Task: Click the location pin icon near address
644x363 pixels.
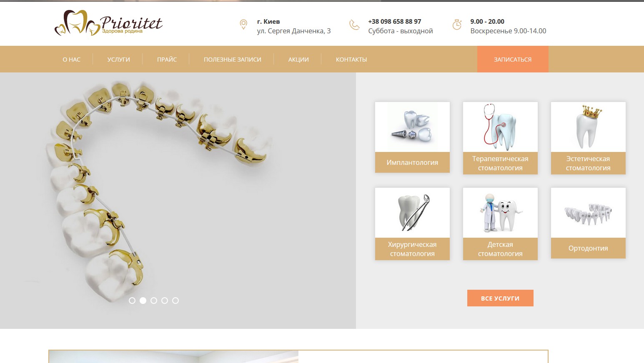Action: pos(243,24)
